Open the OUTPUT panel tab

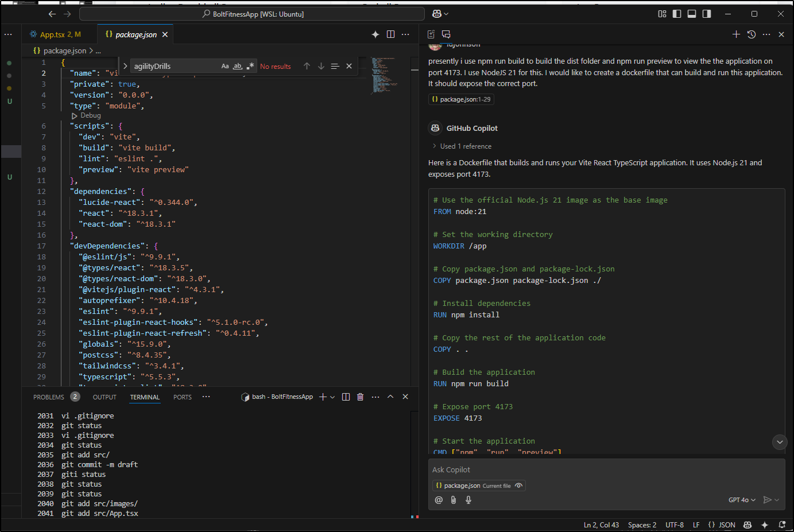pyautogui.click(x=104, y=397)
